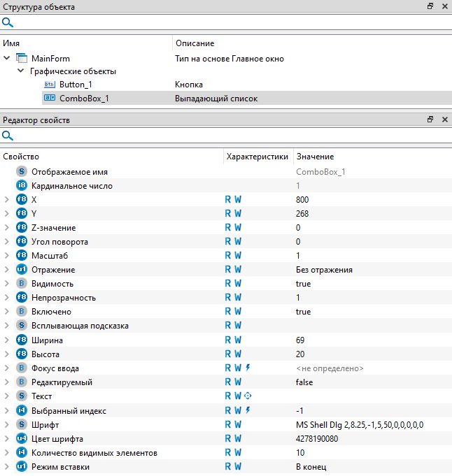The height and width of the screenshot is (476, 452).
Task: Click the Ширина value field 69
Action: (x=302, y=340)
